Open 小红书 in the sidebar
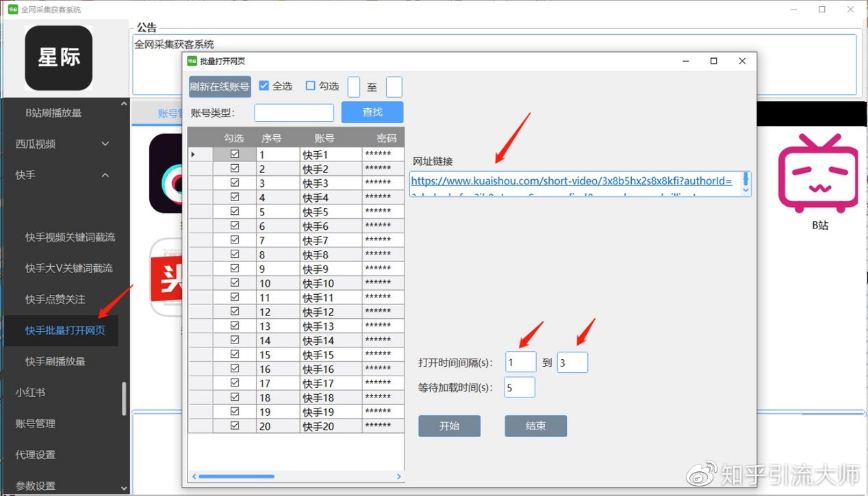This screenshot has width=868, height=496. pos(31,393)
